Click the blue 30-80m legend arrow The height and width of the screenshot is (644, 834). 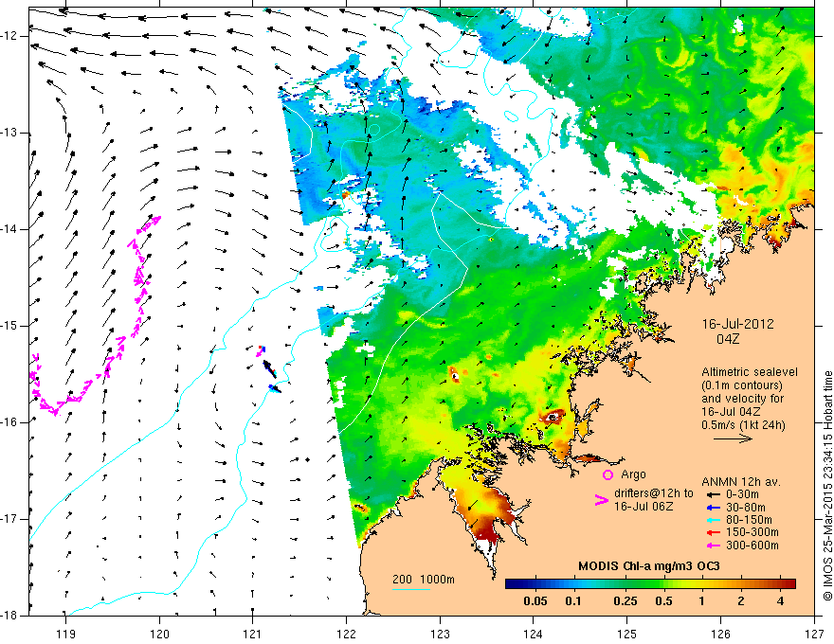[713, 508]
